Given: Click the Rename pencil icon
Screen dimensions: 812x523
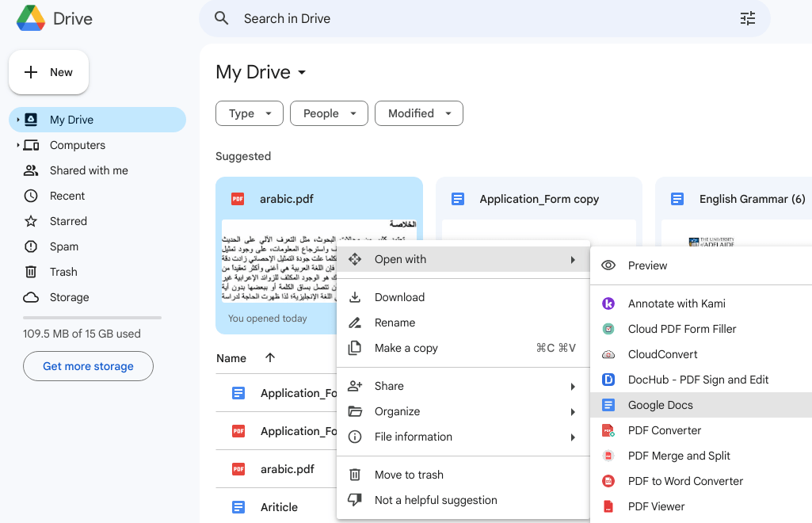Looking at the screenshot, I should tap(355, 323).
